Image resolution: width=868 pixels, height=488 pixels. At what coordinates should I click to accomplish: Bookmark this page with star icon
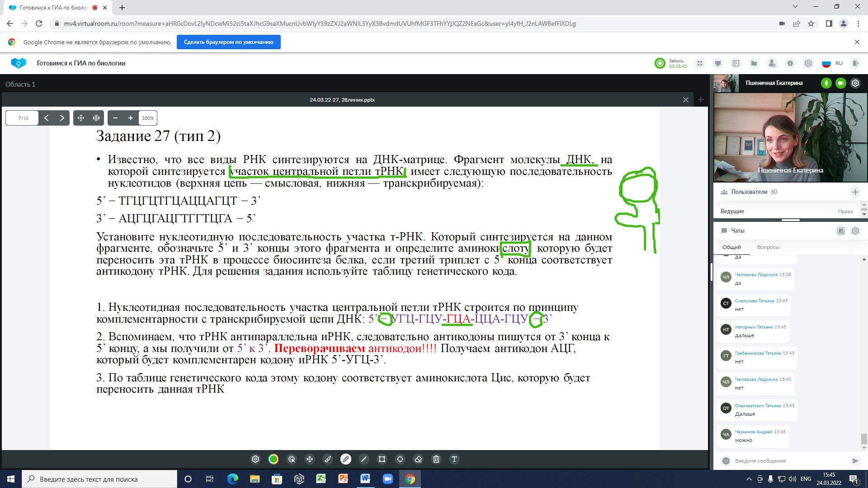tap(811, 23)
